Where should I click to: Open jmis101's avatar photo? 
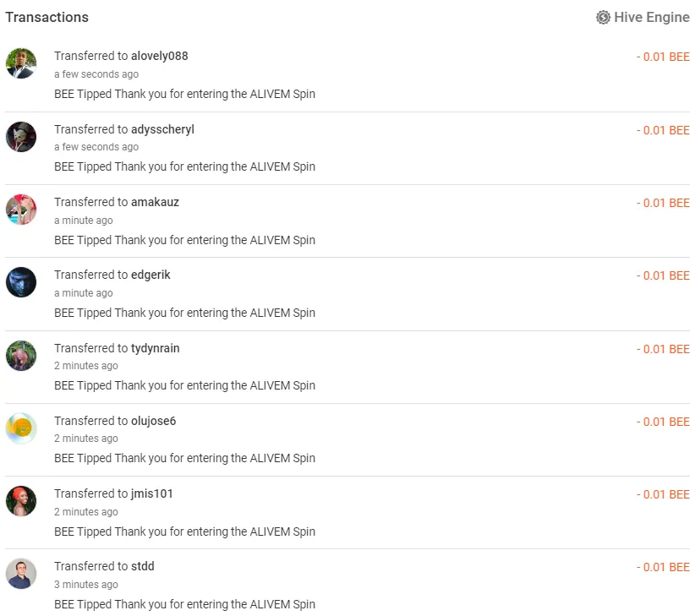point(21,501)
